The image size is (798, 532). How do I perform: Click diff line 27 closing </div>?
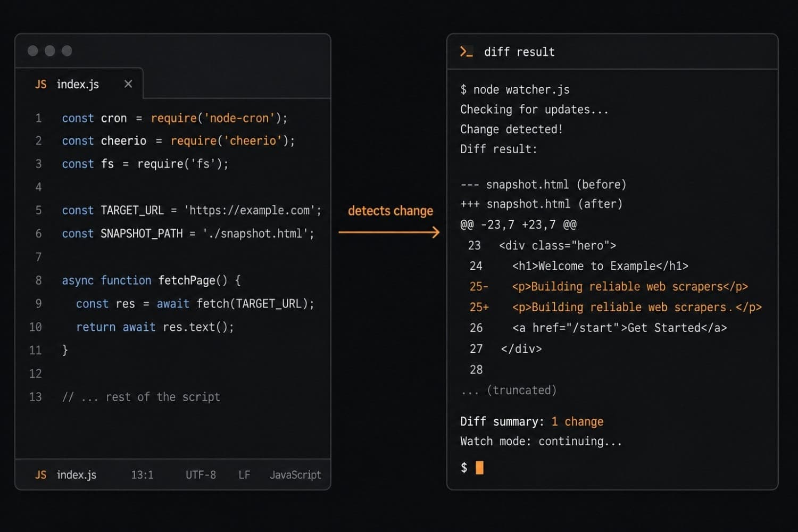tap(505, 349)
